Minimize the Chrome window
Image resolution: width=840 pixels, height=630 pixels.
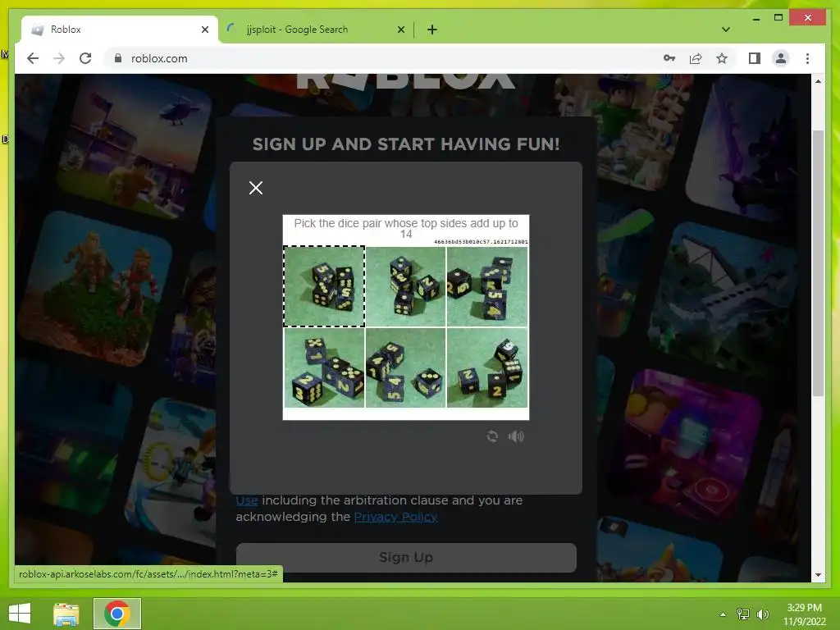coord(756,18)
